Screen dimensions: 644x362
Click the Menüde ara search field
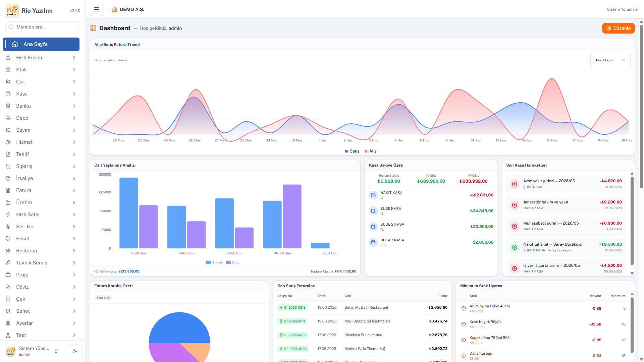[43, 27]
